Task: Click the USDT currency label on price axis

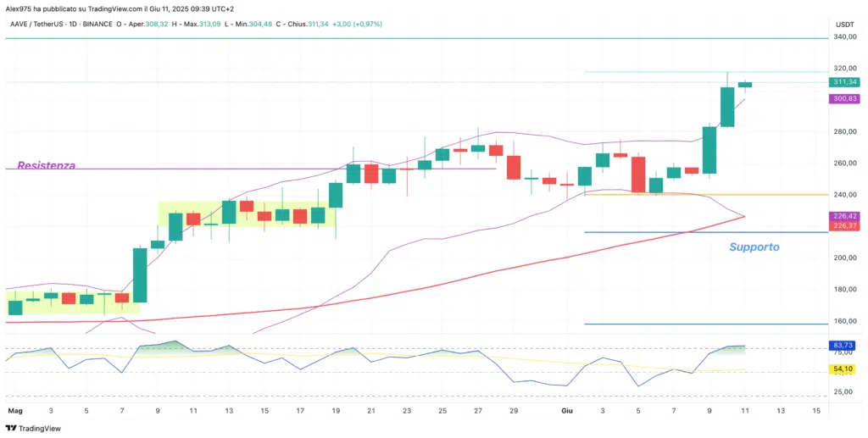Action: 844,25
